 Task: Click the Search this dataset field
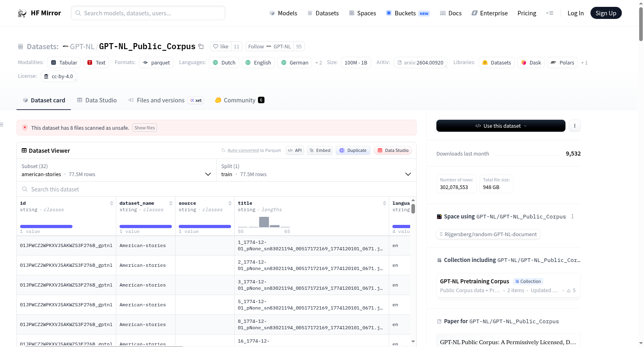(217, 189)
